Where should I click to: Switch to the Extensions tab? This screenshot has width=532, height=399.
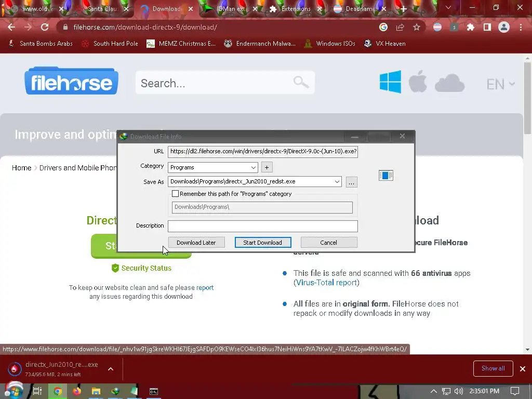point(296,8)
